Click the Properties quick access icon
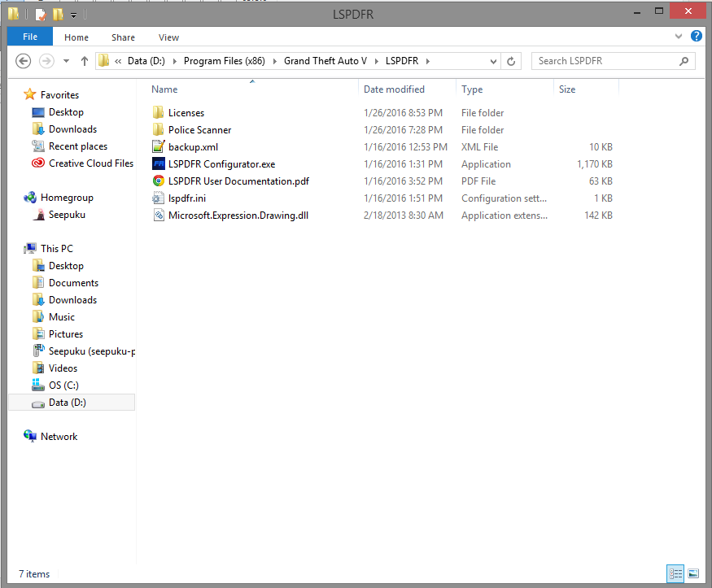 [41, 15]
